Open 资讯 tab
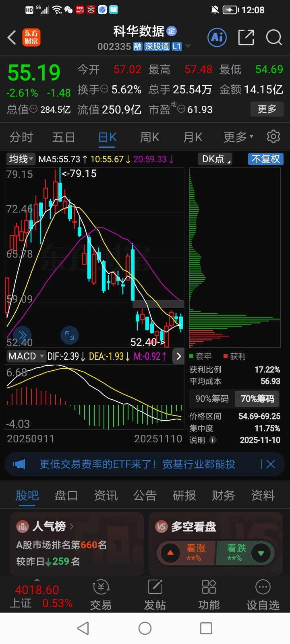 pos(106,495)
